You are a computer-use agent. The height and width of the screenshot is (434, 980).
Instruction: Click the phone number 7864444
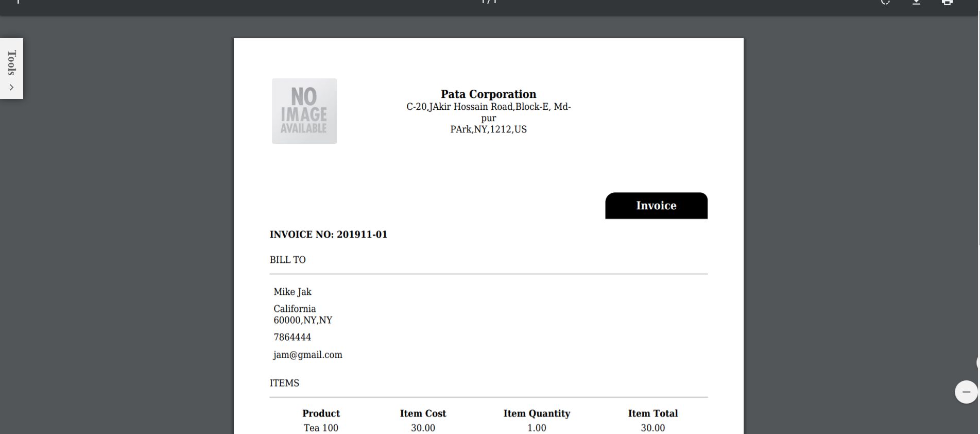click(x=292, y=337)
